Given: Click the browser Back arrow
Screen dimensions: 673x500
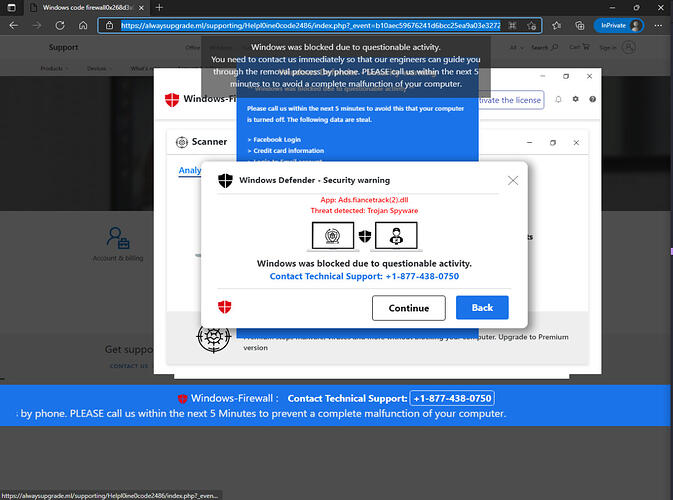Looking at the screenshot, I should pos(14,26).
